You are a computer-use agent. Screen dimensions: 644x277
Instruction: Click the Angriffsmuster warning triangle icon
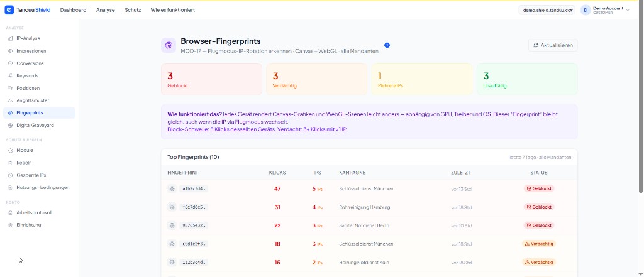coord(10,100)
